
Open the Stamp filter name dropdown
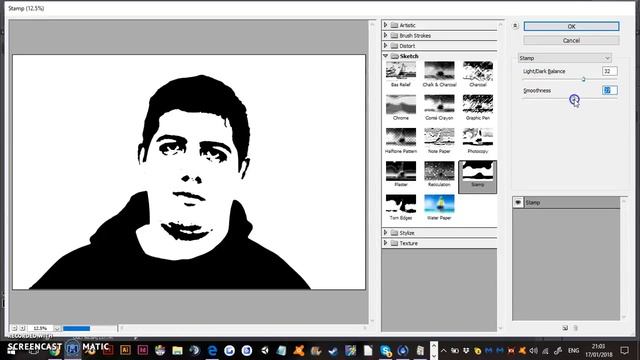coord(565,58)
